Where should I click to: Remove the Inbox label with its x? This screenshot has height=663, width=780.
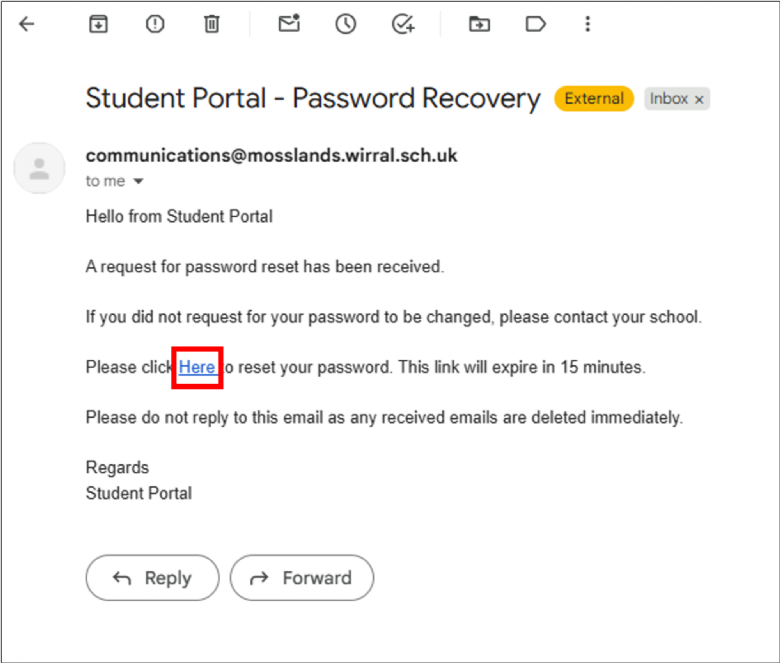[700, 99]
